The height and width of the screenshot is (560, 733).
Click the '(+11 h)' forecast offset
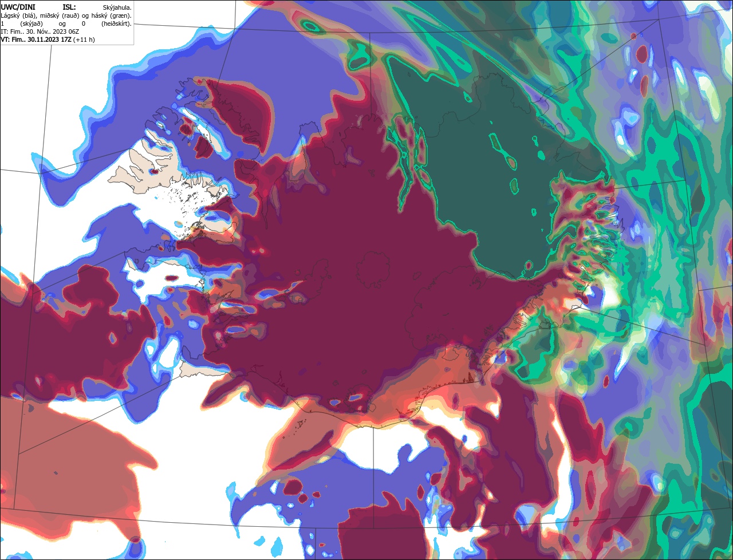[84, 40]
